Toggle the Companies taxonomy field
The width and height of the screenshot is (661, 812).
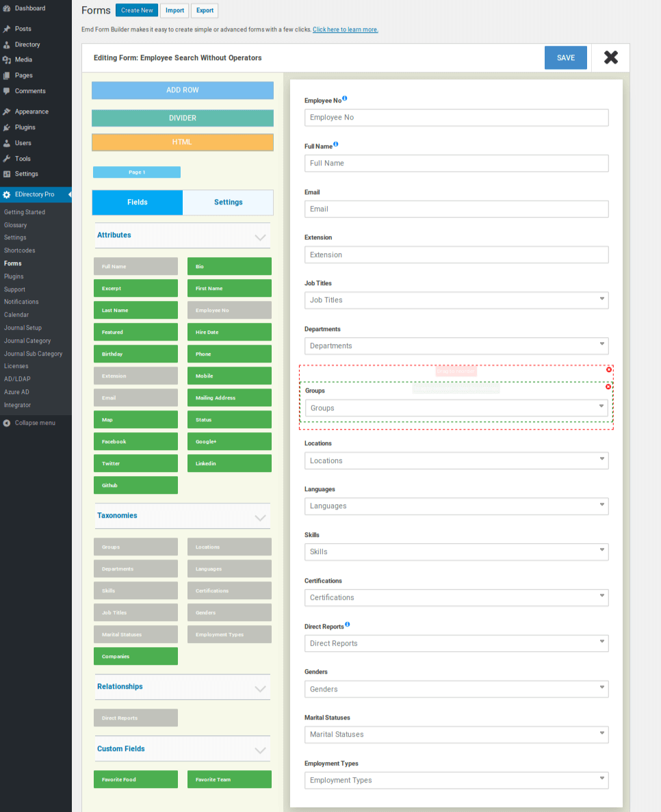pyautogui.click(x=135, y=656)
